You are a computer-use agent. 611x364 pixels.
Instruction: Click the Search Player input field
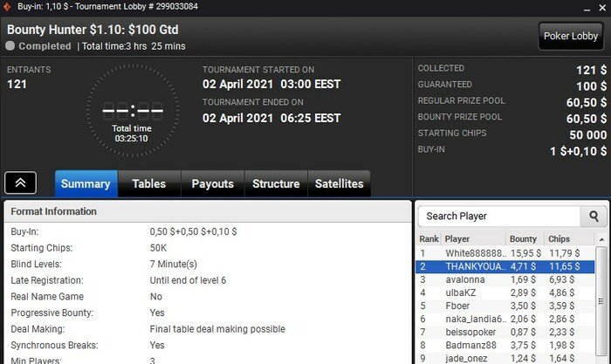pos(499,216)
